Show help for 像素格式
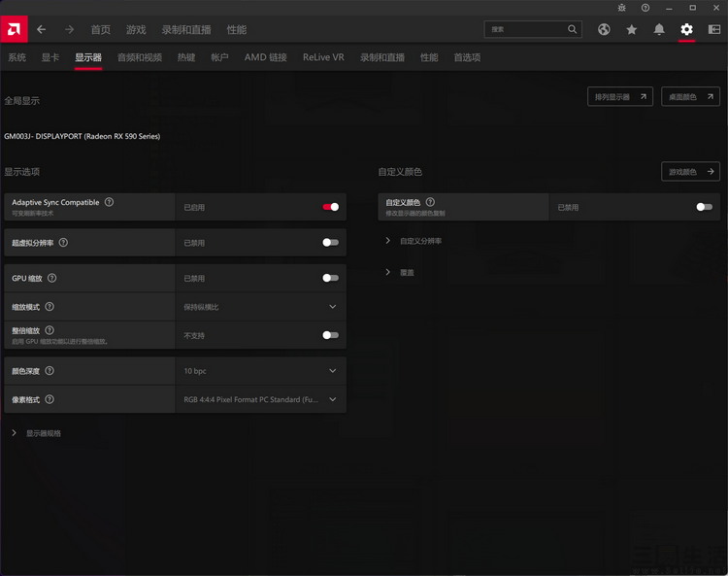728x576 pixels. (50, 399)
